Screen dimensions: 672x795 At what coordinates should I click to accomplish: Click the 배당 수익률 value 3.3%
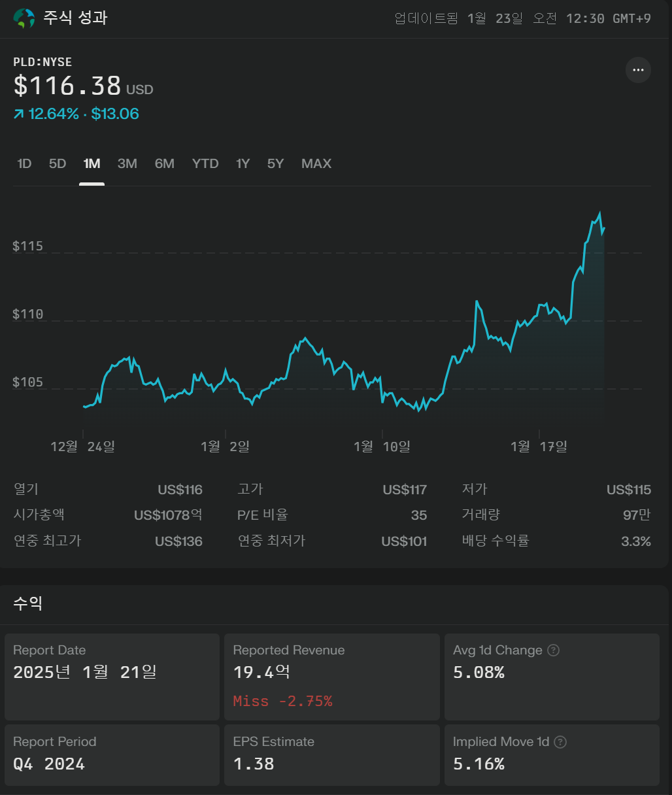(636, 541)
